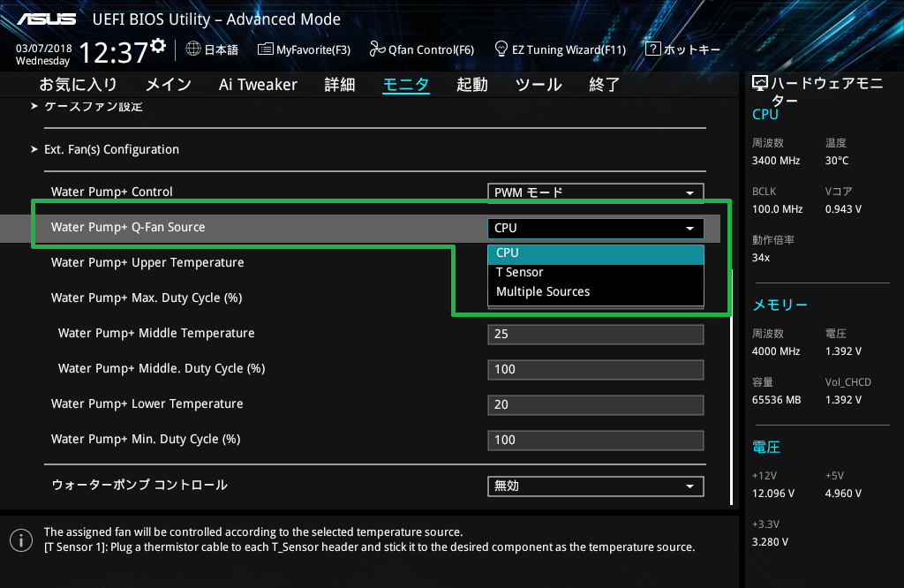The image size is (904, 588).
Task: Open Water Pump+ Control dropdown
Action: [x=596, y=192]
